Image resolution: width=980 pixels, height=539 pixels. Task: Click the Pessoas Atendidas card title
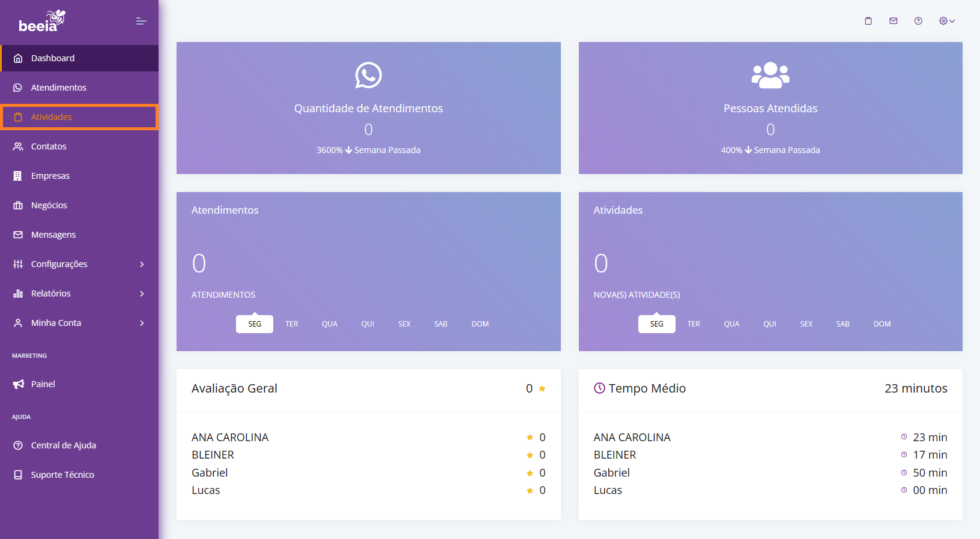pos(770,109)
